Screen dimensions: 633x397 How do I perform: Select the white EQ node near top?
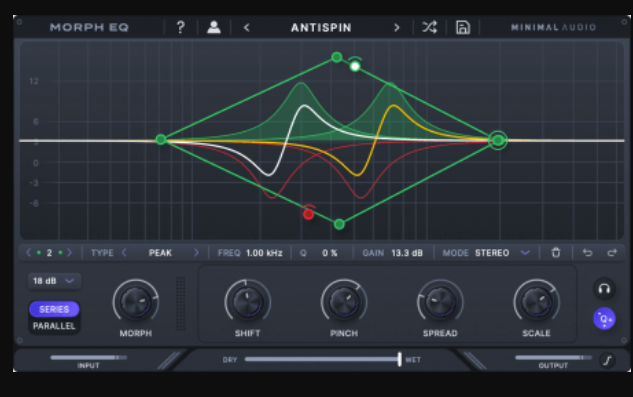coord(355,66)
